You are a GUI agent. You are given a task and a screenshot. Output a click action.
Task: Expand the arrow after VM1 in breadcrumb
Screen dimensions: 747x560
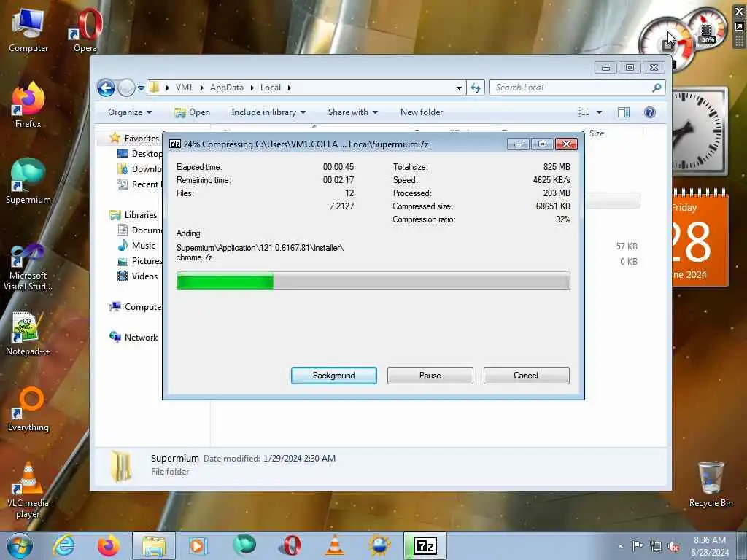pos(202,87)
